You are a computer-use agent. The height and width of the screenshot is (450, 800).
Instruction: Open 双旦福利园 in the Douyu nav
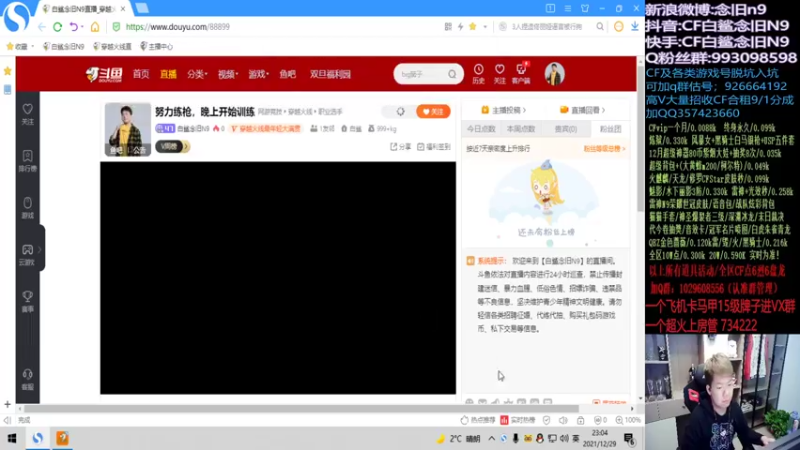(x=330, y=74)
